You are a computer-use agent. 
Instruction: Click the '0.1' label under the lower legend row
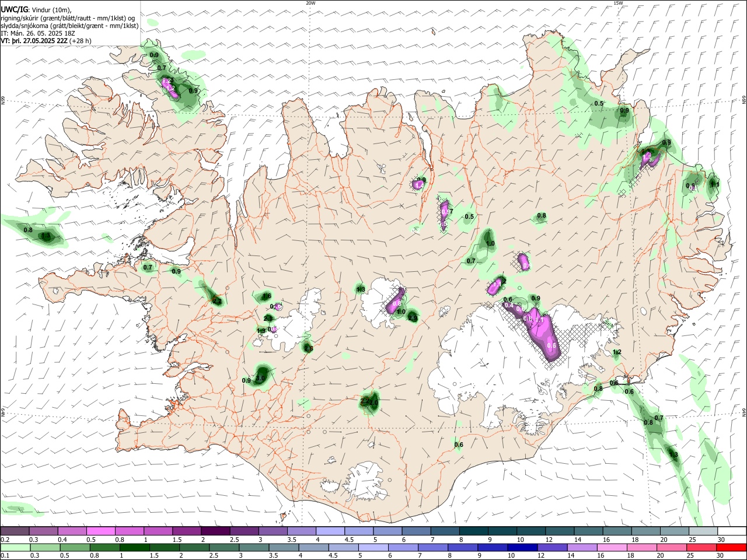5,556
